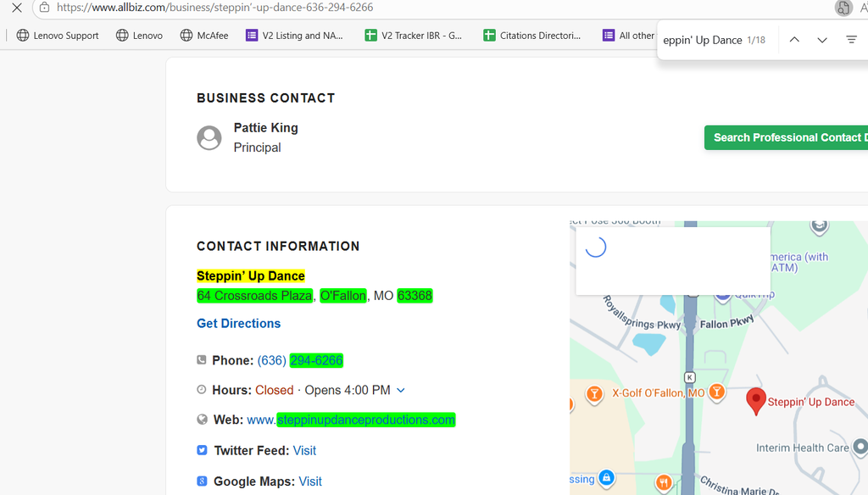This screenshot has height=495, width=868.
Task: Select the Steppin' Up Dance business name
Action: point(251,275)
